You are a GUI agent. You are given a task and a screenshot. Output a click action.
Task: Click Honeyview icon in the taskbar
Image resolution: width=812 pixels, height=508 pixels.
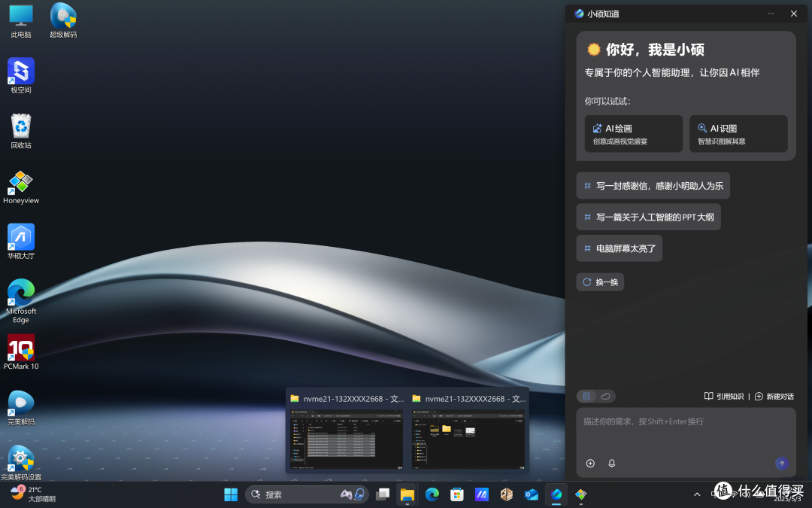click(x=581, y=494)
